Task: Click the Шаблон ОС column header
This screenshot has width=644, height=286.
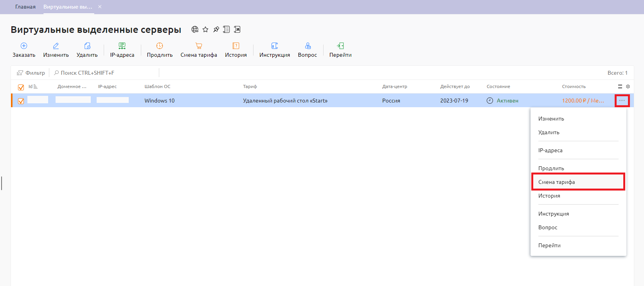Action: pos(157,86)
